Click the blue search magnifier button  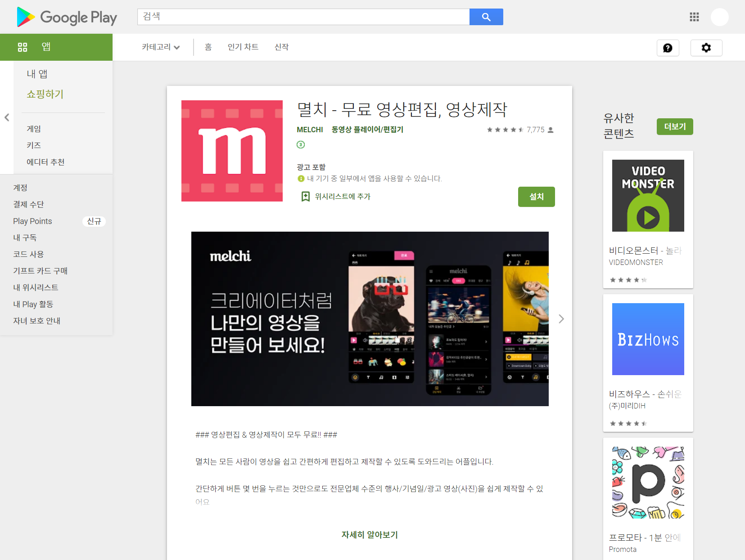point(486,17)
